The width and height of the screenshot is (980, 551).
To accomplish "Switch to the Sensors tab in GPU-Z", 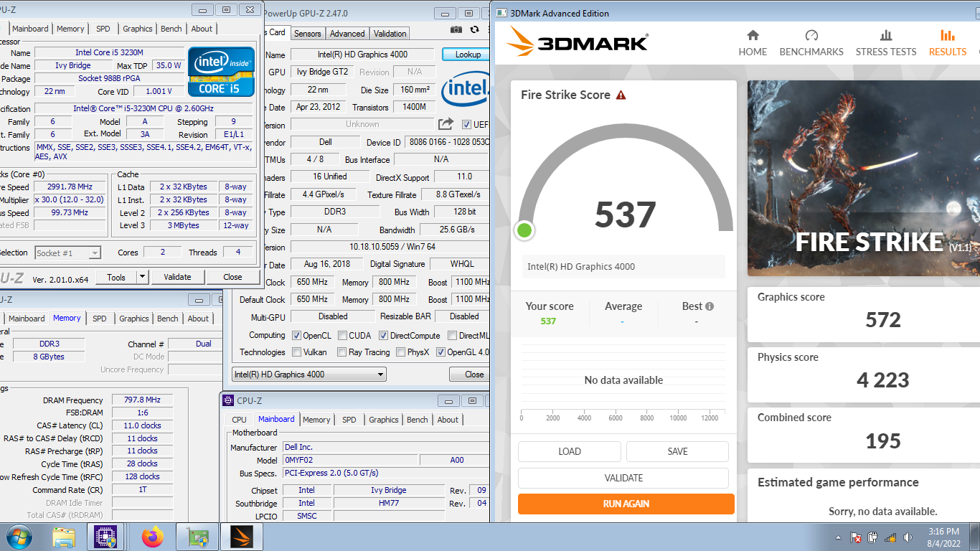I will click(308, 34).
